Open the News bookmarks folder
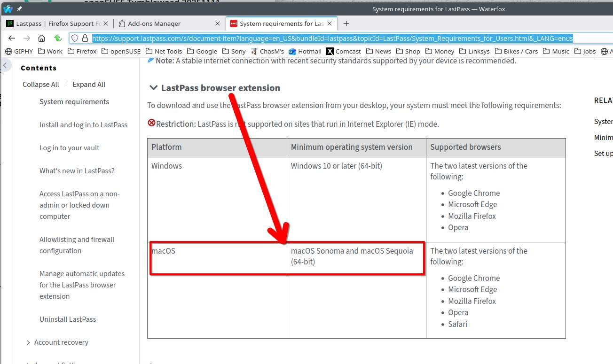This screenshot has width=613, height=364. (378, 51)
